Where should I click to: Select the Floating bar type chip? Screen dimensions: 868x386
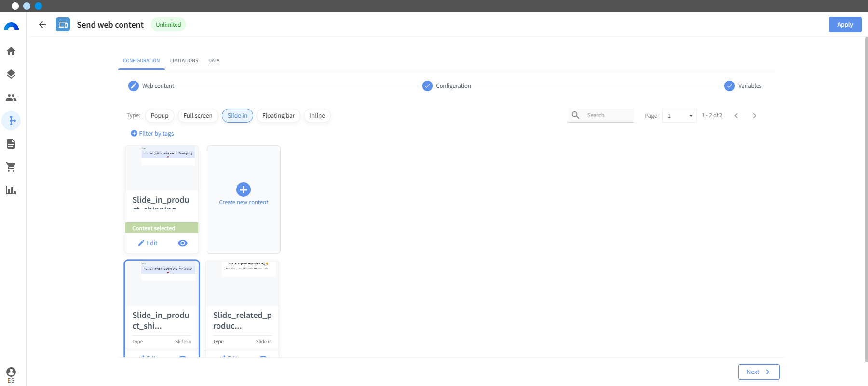[x=278, y=116]
